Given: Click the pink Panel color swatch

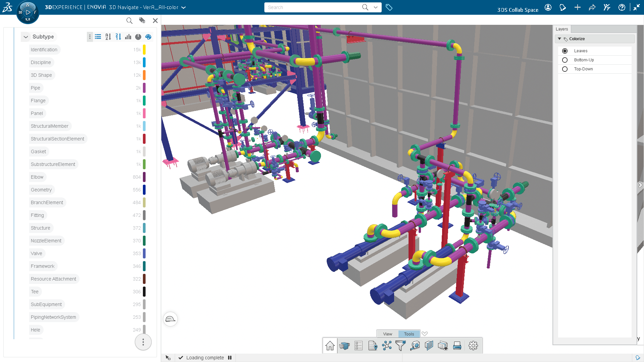Looking at the screenshot, I should (x=144, y=113).
